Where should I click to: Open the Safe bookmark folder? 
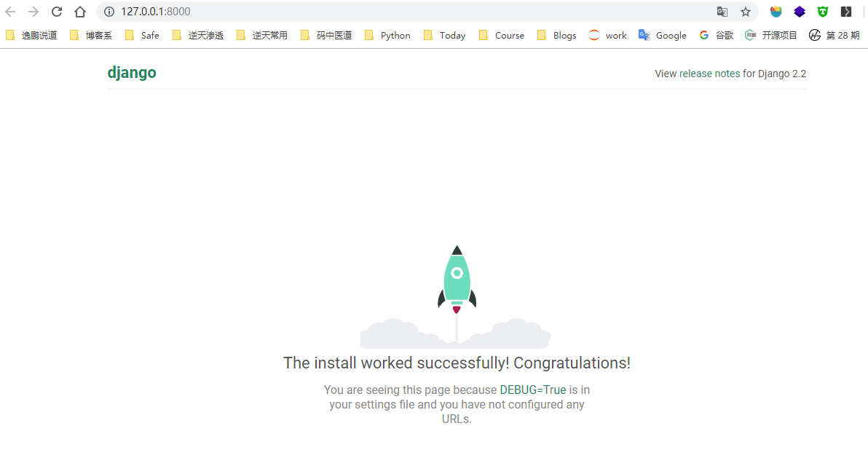(142, 36)
